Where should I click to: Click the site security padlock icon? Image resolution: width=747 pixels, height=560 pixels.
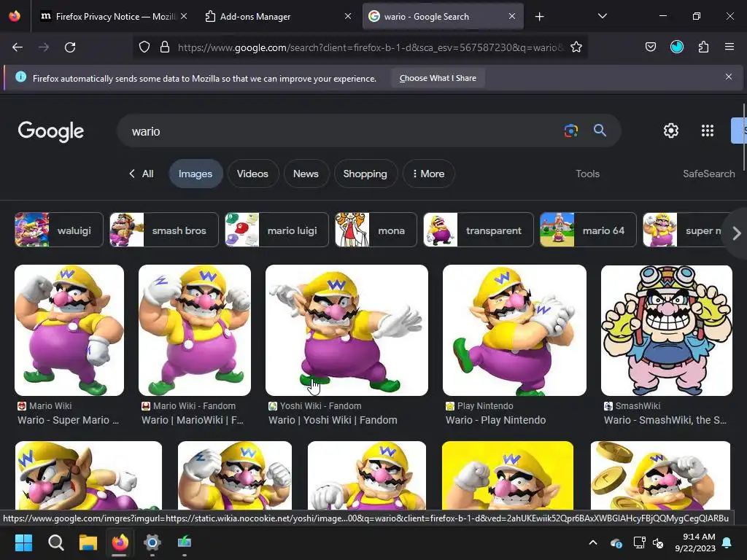point(165,47)
